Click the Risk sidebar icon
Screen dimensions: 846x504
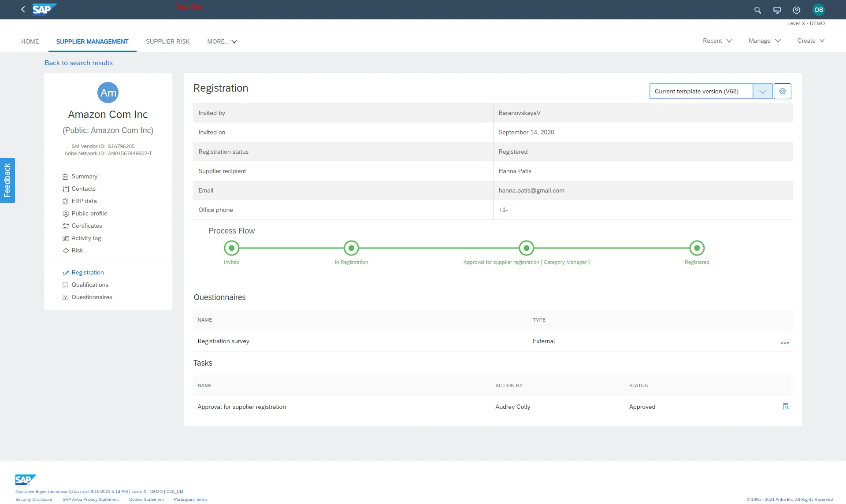coord(65,250)
